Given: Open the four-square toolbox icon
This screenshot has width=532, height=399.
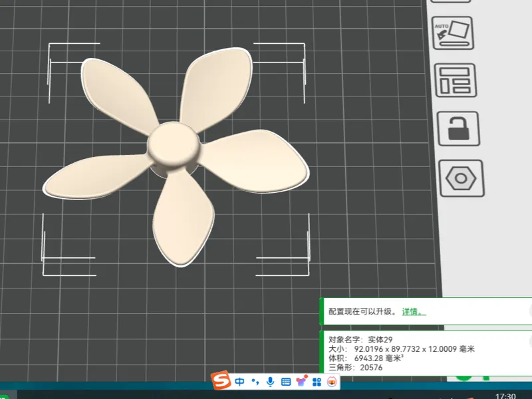Looking at the screenshot, I should 317,382.
